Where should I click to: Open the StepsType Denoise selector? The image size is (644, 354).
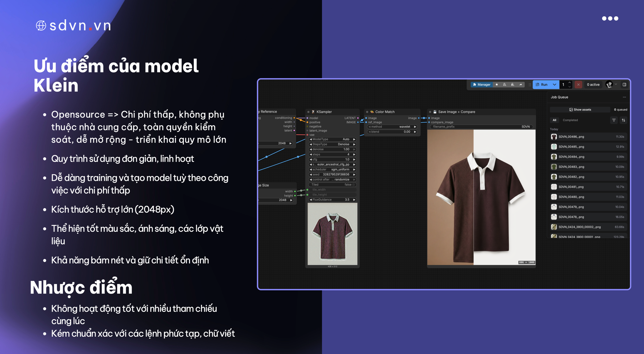click(x=333, y=144)
